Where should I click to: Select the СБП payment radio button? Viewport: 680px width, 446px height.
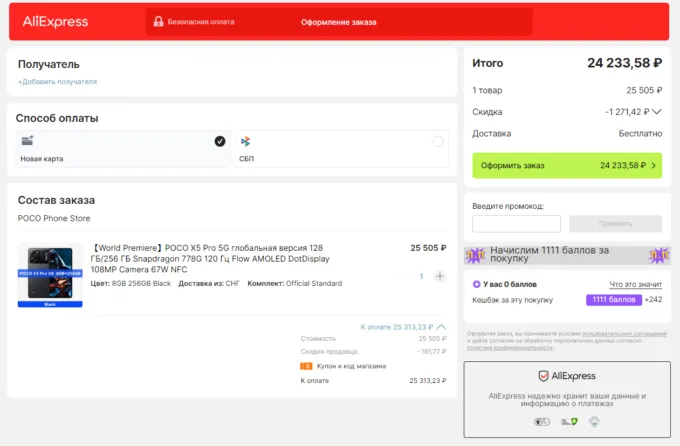(x=438, y=142)
